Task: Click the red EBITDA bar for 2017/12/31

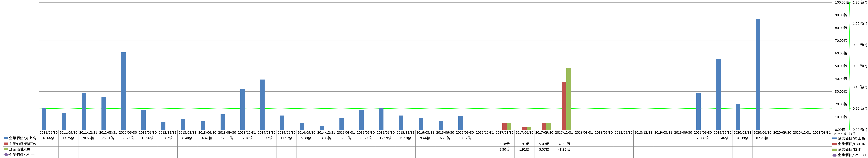Action: [x=564, y=106]
